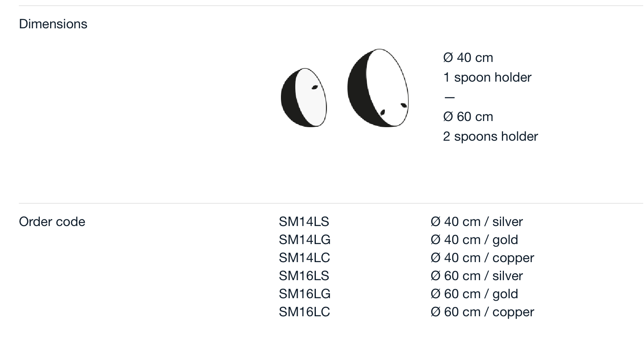Click the "Ø 60 cm / copper" description

point(483,312)
